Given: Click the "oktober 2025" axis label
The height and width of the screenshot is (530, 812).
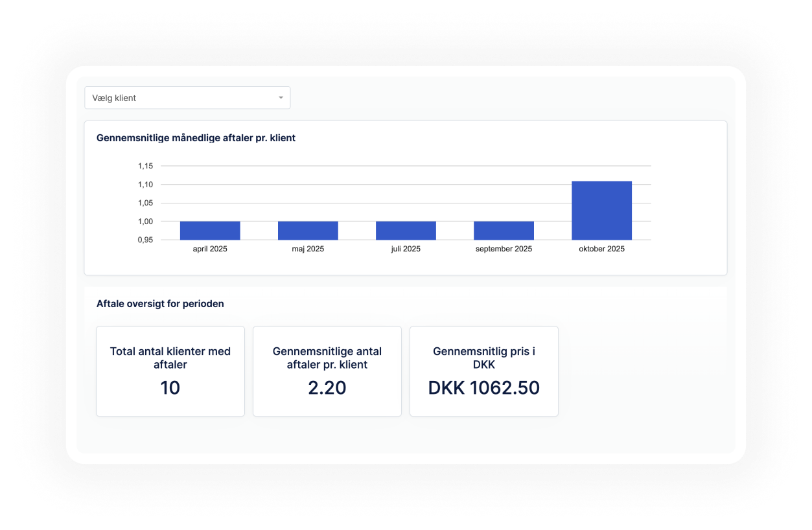Looking at the screenshot, I should [601, 249].
